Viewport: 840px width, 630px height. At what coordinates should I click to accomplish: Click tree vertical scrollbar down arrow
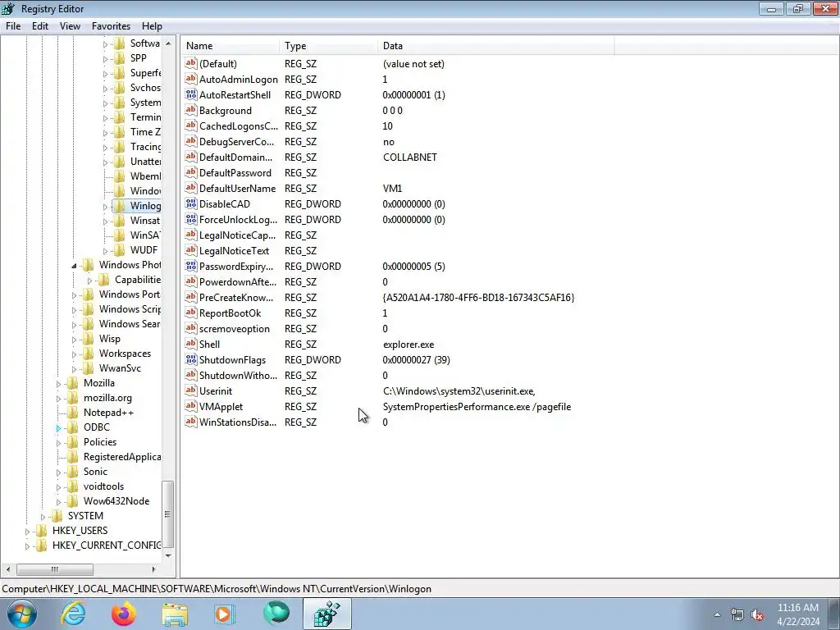[169, 555]
